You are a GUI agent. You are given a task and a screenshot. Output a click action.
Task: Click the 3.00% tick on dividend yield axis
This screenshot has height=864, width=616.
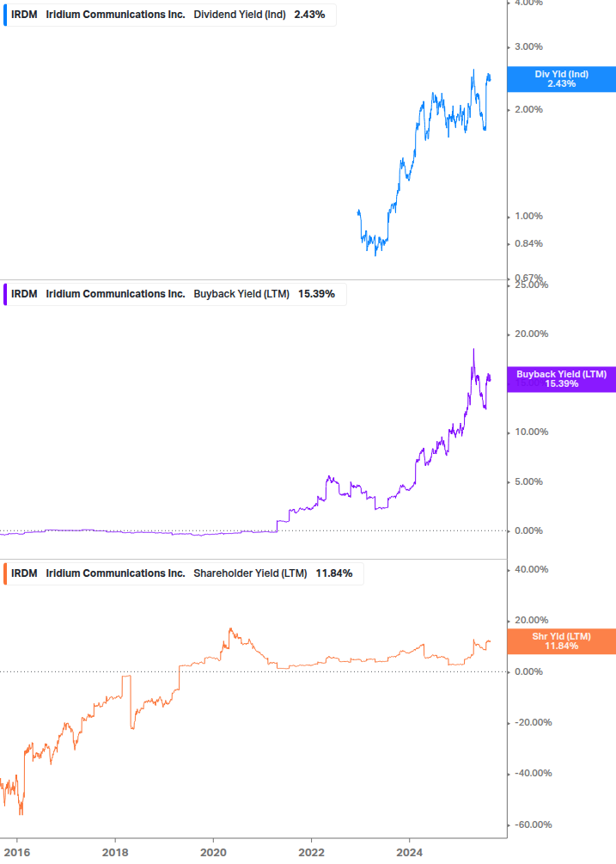click(x=528, y=46)
